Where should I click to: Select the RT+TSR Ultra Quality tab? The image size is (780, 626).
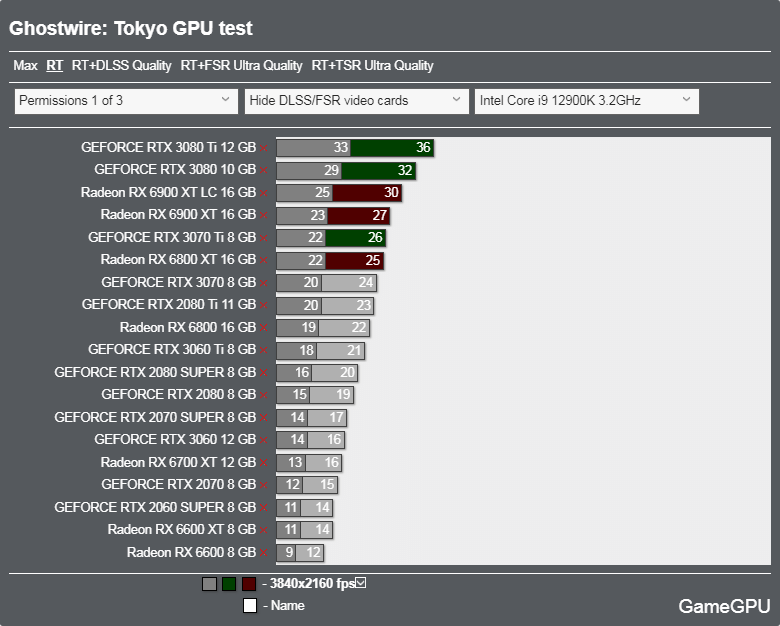pos(373,66)
